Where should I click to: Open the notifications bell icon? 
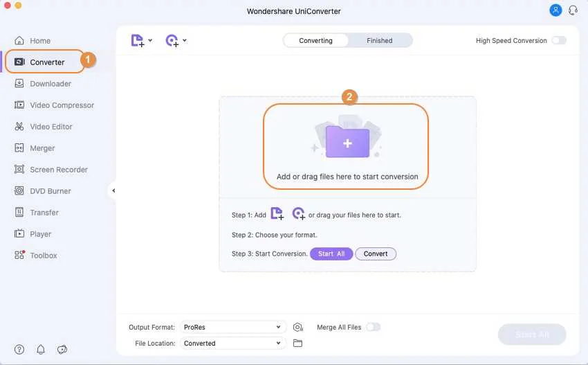coord(41,349)
